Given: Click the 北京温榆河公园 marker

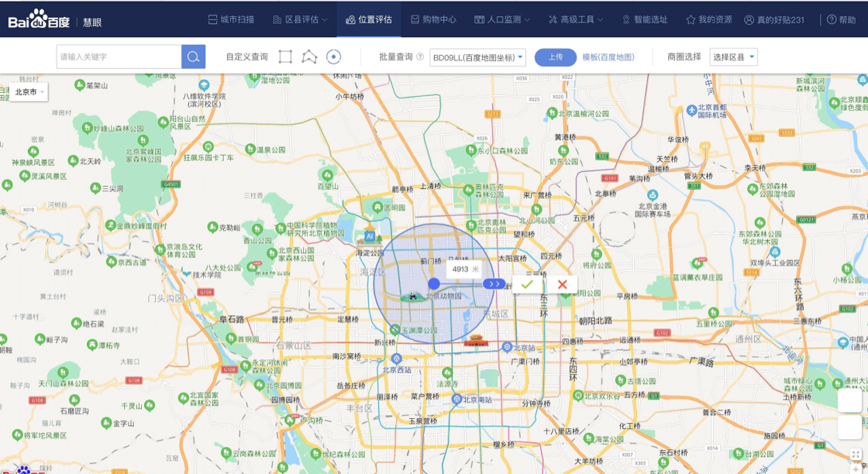Looking at the screenshot, I should coord(552,113).
